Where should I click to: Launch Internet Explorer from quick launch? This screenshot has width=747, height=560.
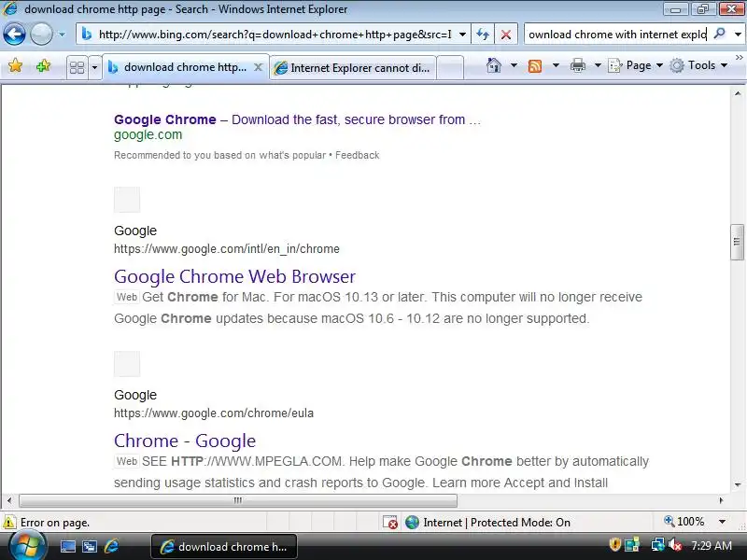point(111,547)
